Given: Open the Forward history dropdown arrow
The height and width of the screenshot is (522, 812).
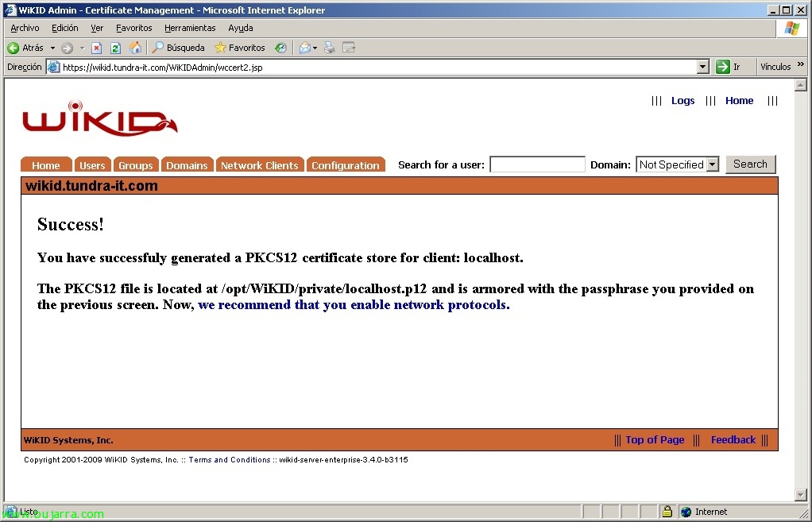Looking at the screenshot, I should click(82, 48).
